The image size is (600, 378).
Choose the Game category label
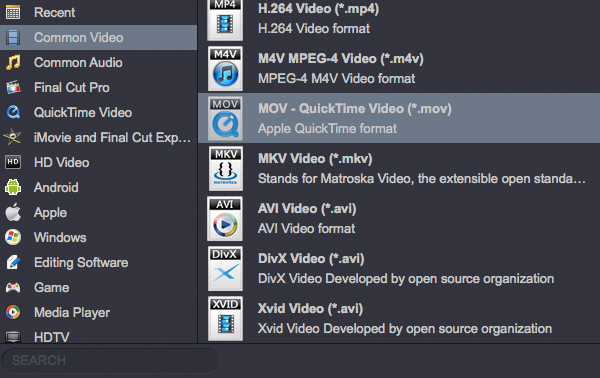(x=52, y=288)
